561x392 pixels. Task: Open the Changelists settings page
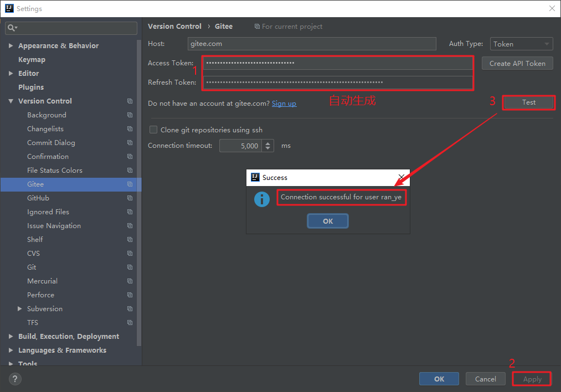coord(45,129)
